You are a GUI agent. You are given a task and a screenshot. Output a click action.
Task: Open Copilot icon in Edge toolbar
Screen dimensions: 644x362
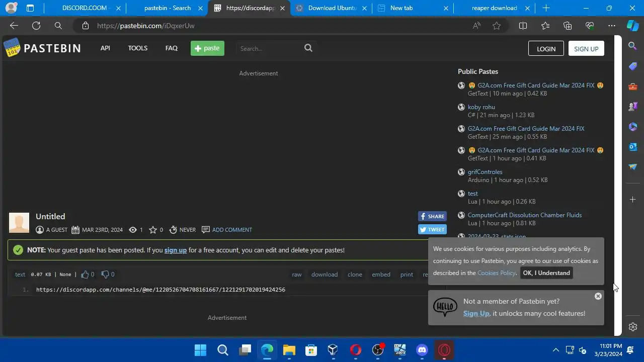point(633,26)
